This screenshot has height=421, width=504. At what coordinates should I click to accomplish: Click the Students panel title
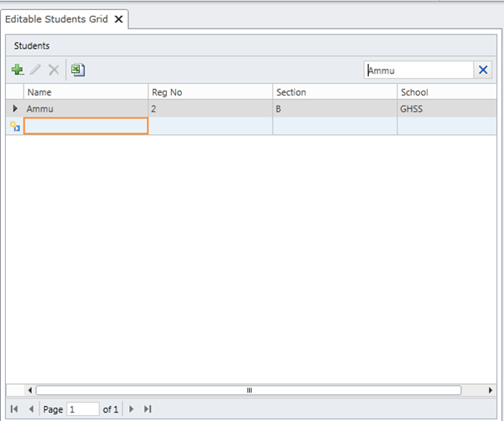point(32,46)
